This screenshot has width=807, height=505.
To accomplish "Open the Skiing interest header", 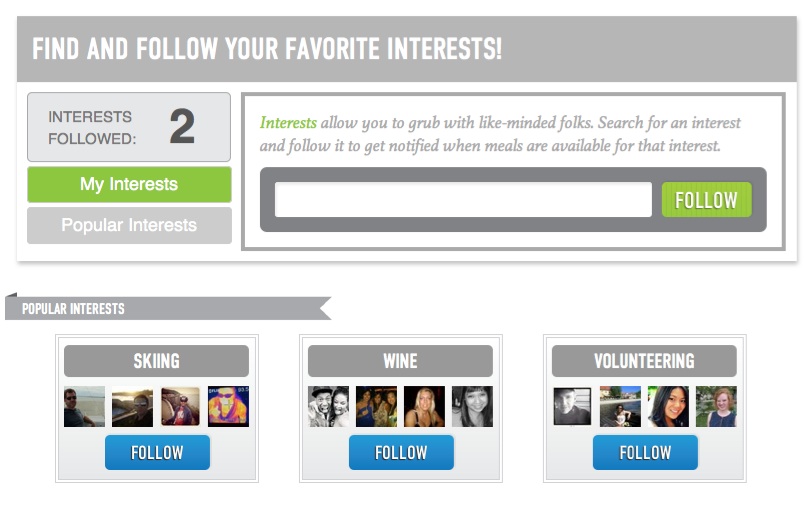I will (x=156, y=361).
